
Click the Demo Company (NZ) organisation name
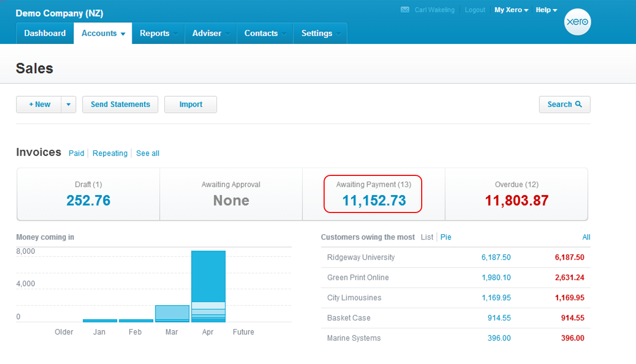pyautogui.click(x=59, y=13)
